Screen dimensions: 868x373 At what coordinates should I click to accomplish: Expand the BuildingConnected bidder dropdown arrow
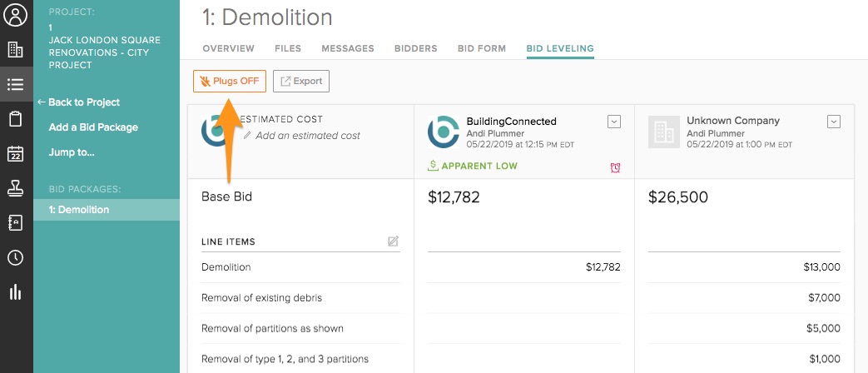point(613,122)
